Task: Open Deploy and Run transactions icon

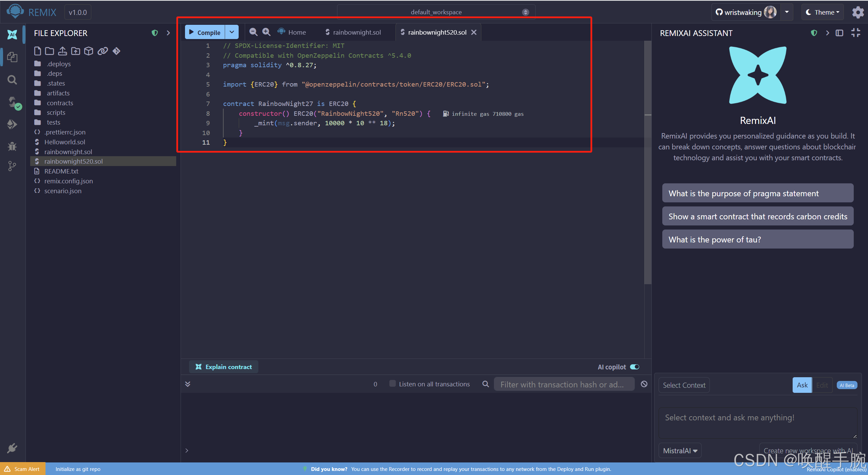Action: (12, 124)
